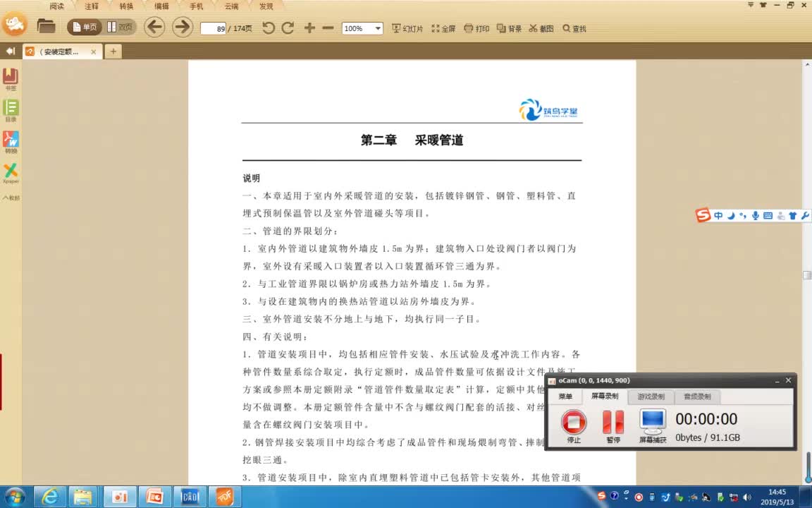Open Xpaper from the sidebar
The image size is (812, 508).
click(11, 173)
